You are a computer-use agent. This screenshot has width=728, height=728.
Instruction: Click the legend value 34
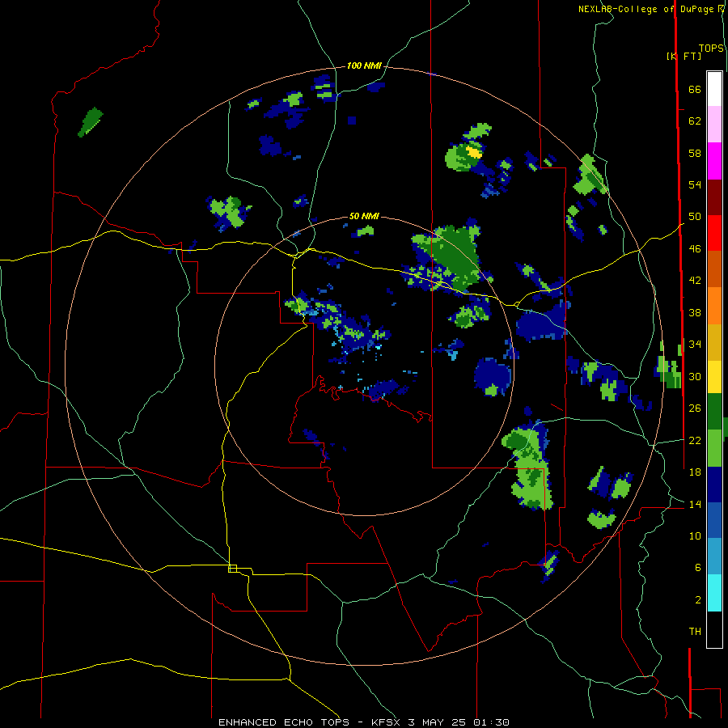(695, 345)
